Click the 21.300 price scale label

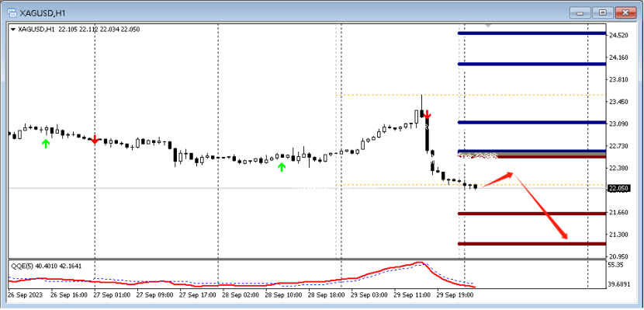click(x=618, y=235)
